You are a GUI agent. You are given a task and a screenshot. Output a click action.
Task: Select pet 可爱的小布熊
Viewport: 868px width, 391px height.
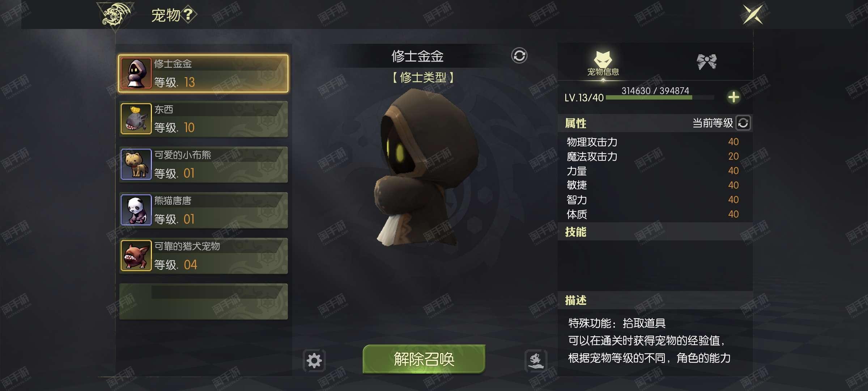point(204,165)
